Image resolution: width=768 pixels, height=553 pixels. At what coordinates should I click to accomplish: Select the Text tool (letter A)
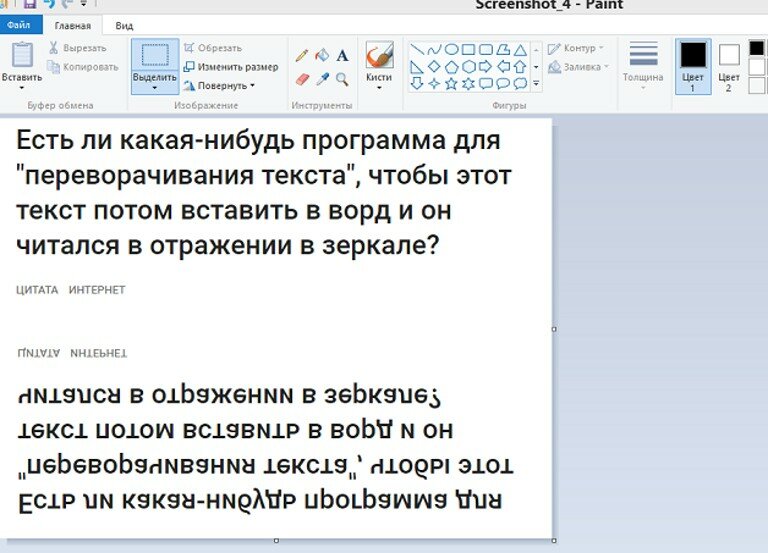click(x=342, y=56)
